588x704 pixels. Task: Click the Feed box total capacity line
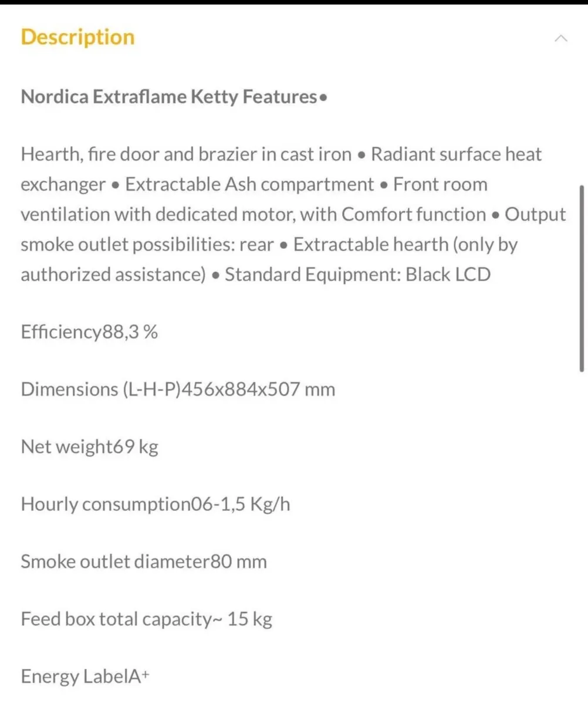click(x=146, y=619)
